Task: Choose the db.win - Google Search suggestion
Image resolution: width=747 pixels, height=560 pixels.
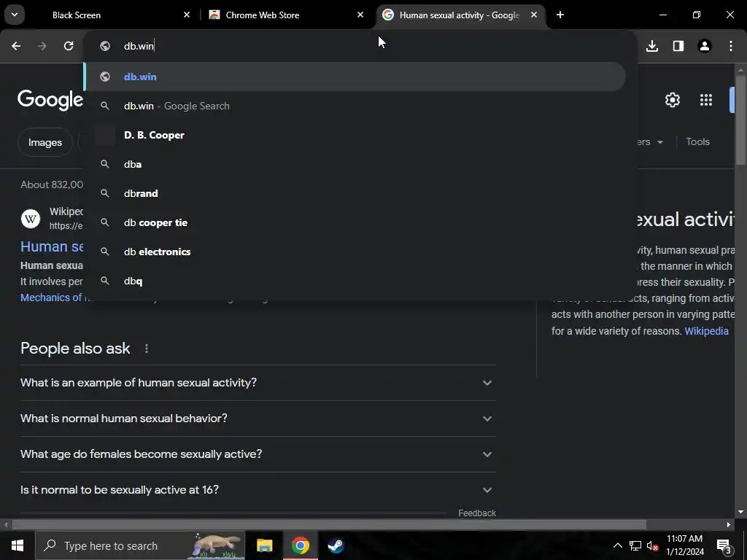Action: (355, 106)
